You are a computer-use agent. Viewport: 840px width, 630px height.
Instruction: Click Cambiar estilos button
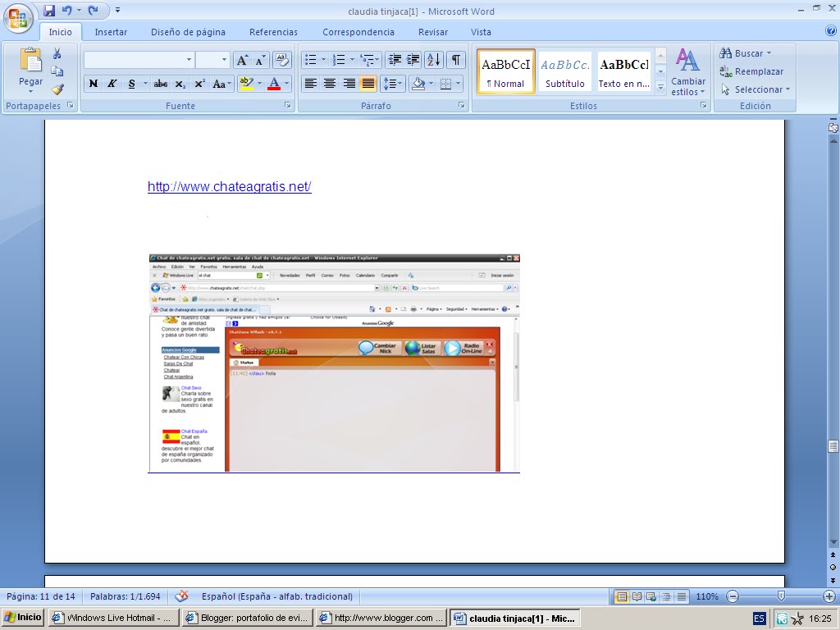[x=688, y=72]
